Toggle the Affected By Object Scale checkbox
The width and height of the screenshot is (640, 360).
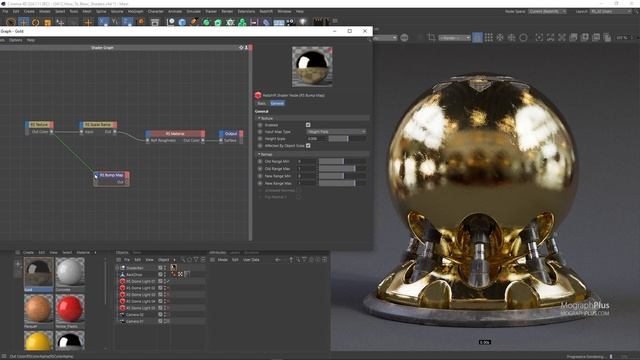click(x=308, y=146)
